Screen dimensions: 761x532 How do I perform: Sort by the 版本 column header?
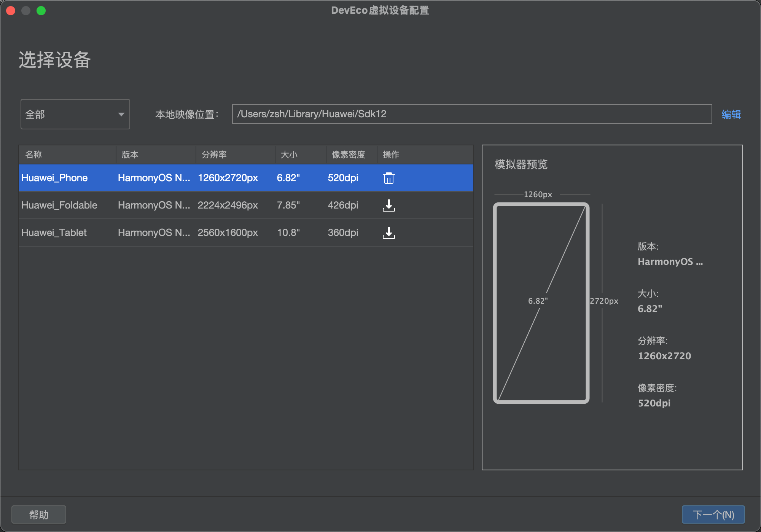(130, 155)
